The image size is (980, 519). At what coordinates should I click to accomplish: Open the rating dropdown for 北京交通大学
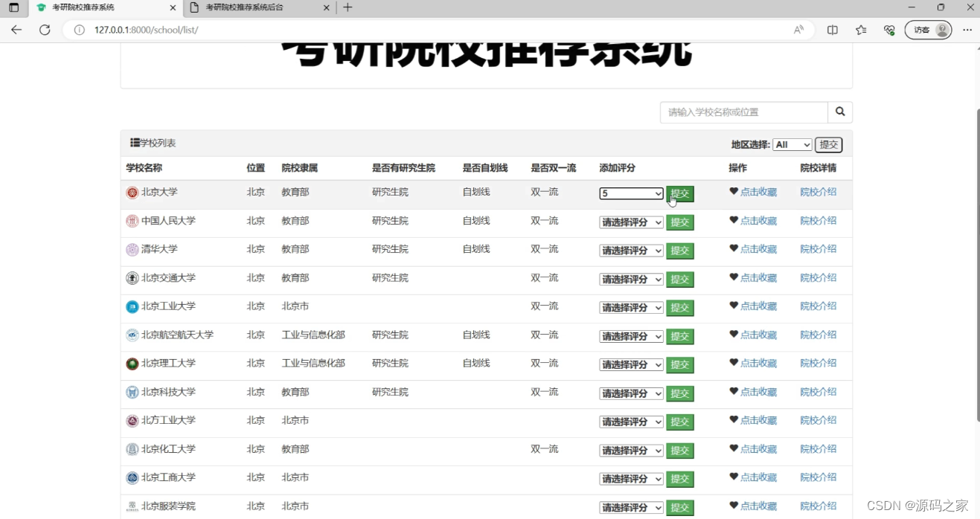click(x=631, y=280)
